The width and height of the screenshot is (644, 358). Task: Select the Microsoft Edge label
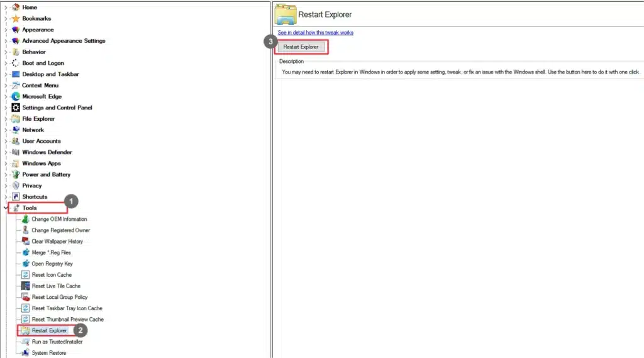point(42,96)
